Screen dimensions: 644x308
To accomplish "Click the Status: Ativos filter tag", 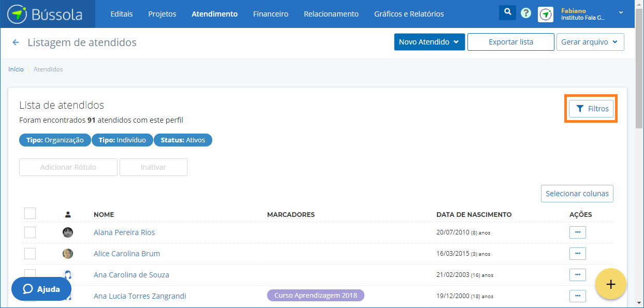I will coord(183,140).
